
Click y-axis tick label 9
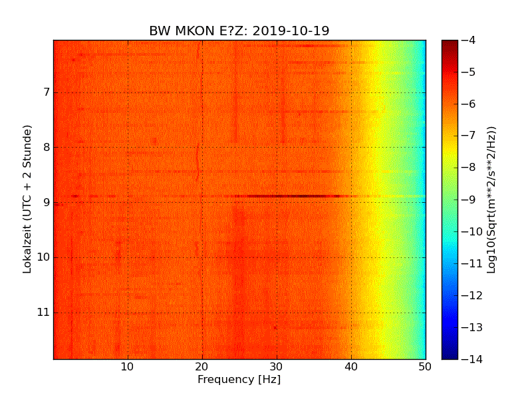[x=47, y=203]
